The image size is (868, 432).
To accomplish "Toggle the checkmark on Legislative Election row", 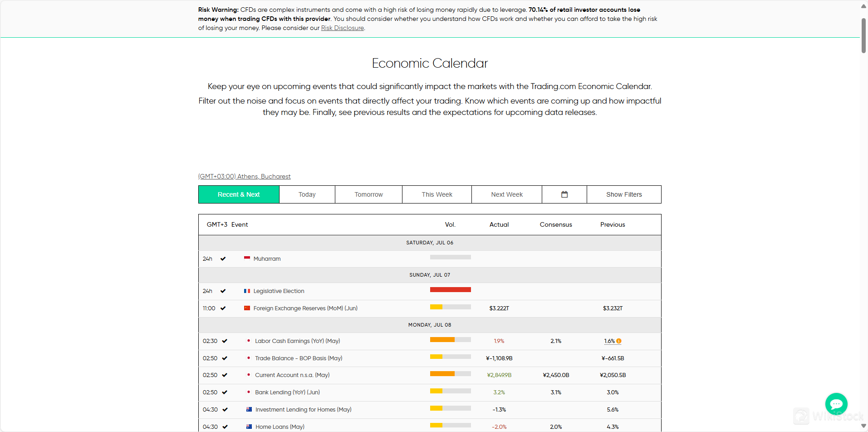I will [223, 291].
